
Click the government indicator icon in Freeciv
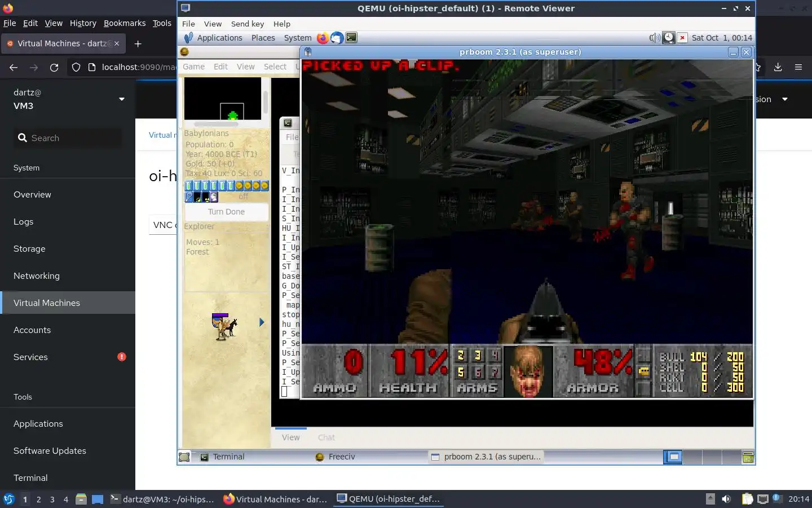point(214,197)
